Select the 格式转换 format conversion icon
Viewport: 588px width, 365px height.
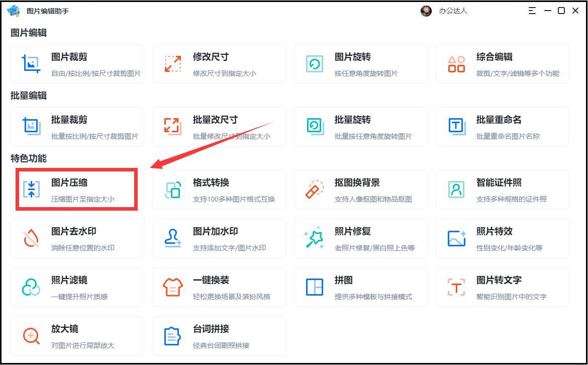172,190
